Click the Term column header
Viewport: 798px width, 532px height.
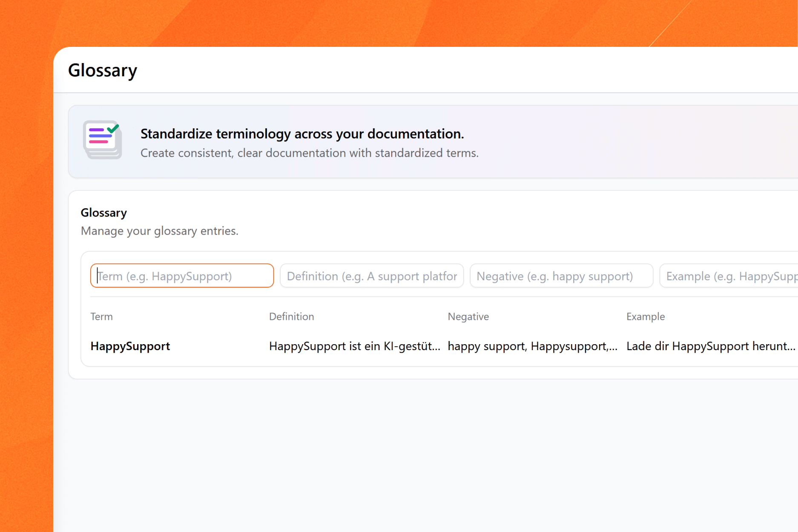[101, 316]
